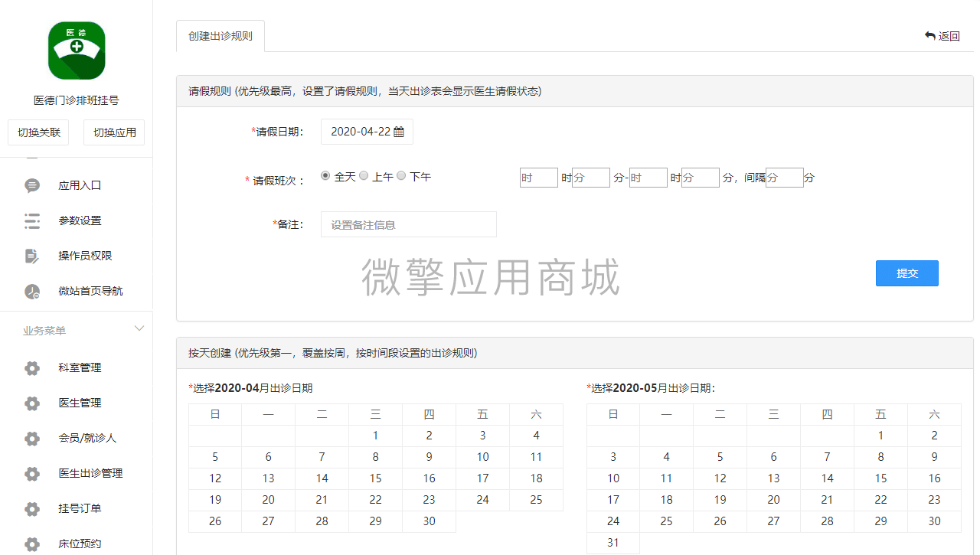Click the 床位预约 gear icon
Screen dimensions: 980x555
point(32,544)
